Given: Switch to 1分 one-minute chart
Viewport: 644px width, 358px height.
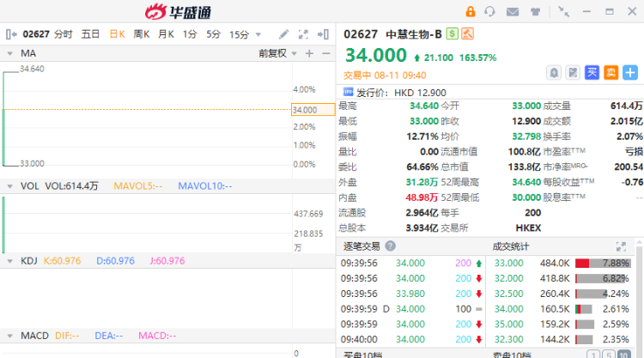Looking at the screenshot, I should tap(190, 34).
